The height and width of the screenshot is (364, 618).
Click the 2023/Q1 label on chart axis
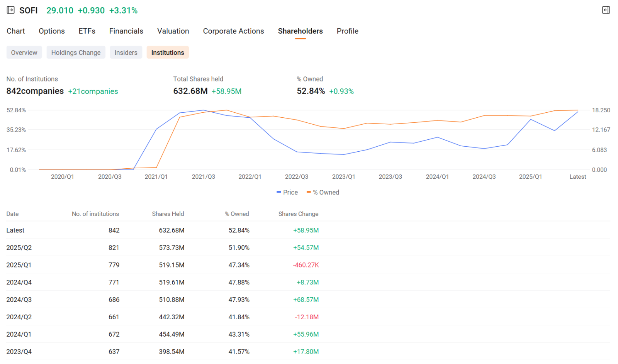344,177
